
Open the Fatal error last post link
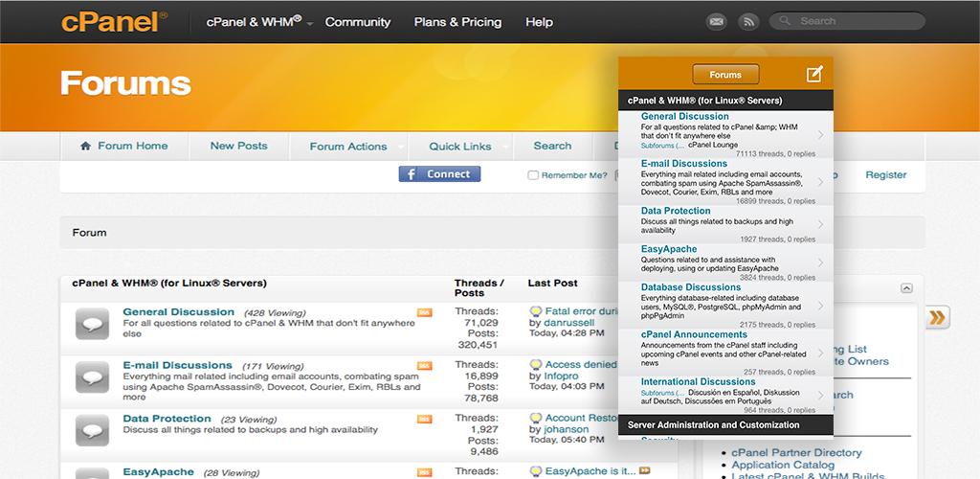pyautogui.click(x=581, y=311)
